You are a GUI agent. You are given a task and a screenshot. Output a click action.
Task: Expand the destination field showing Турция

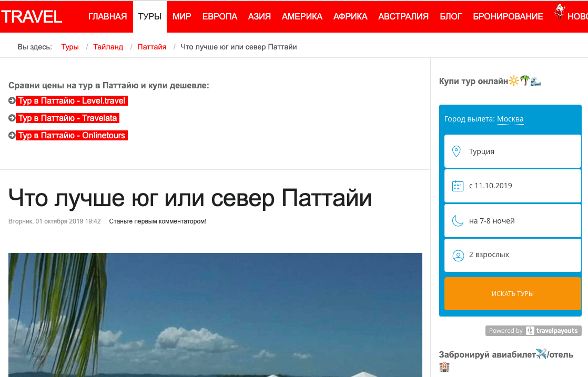(x=512, y=151)
